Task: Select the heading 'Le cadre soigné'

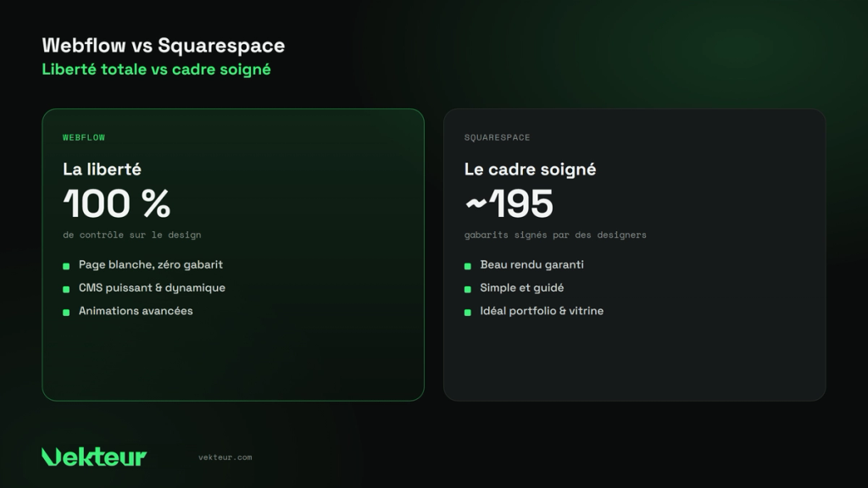Action: click(x=530, y=169)
